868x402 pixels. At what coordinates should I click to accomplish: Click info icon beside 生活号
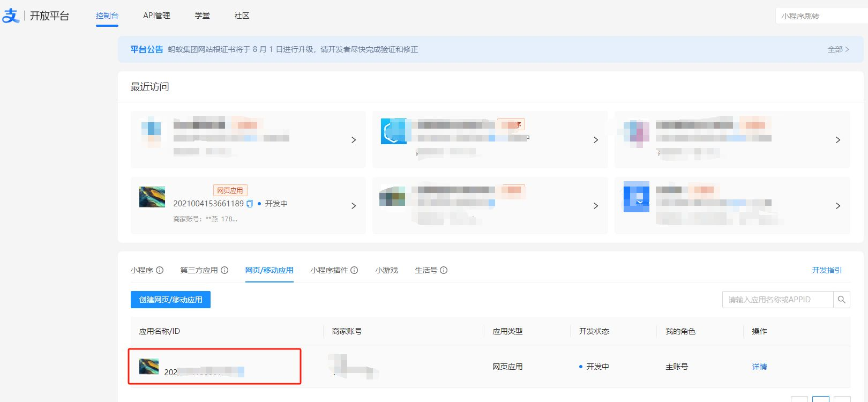(x=444, y=270)
